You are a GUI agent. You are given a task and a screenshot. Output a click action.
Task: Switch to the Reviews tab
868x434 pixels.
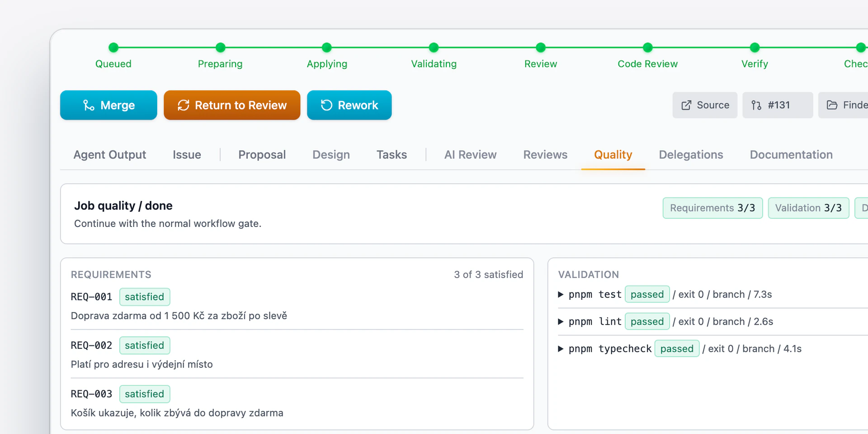pyautogui.click(x=546, y=155)
